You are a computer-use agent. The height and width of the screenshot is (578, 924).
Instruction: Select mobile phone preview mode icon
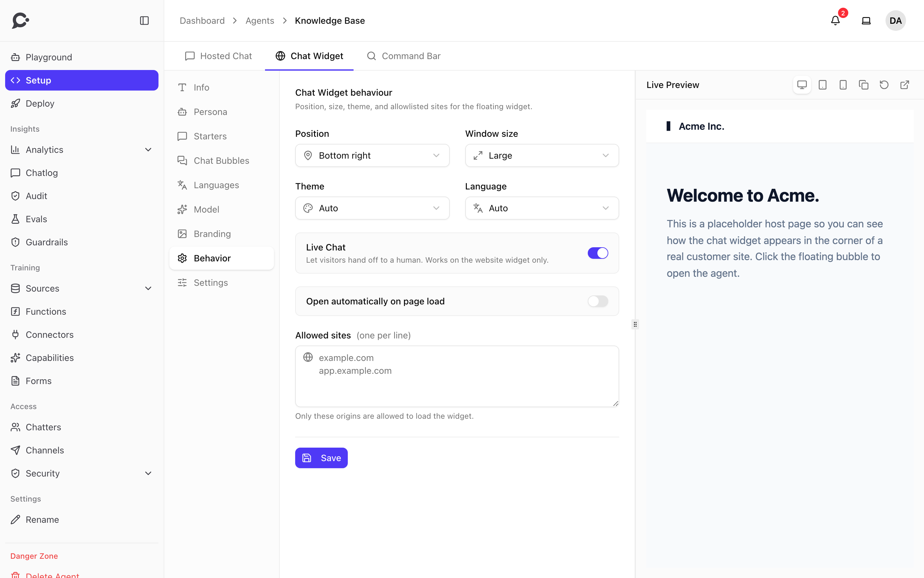pos(843,85)
